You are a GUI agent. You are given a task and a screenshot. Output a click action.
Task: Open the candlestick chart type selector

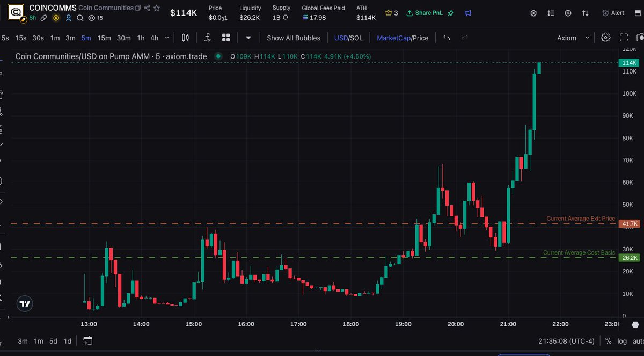(186, 38)
